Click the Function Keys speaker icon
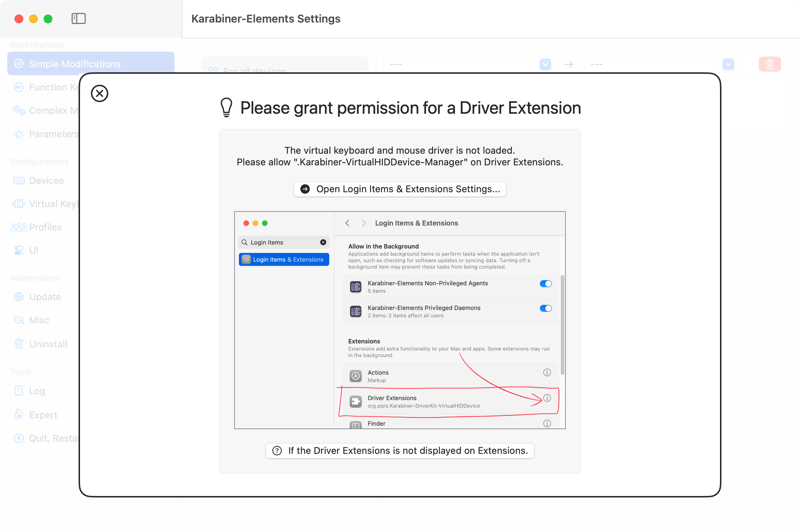Image resolution: width=800 pixels, height=532 pixels. point(19,87)
